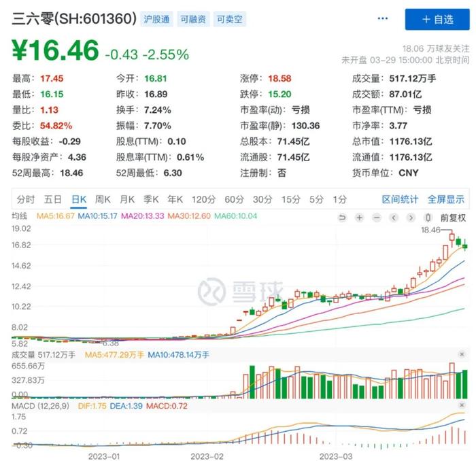Select the 周K chart tab
The image size is (476, 461).
[x=103, y=199]
